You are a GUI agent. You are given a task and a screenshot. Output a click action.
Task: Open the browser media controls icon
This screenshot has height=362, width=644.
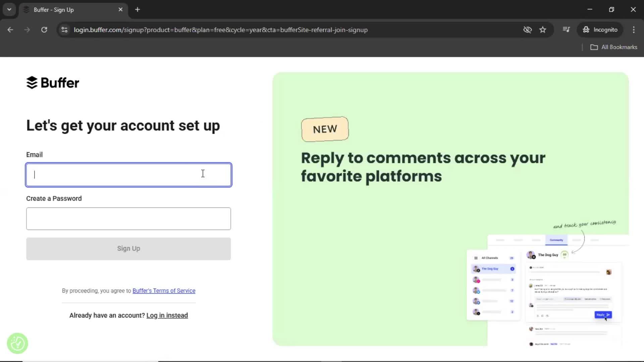pyautogui.click(x=566, y=30)
